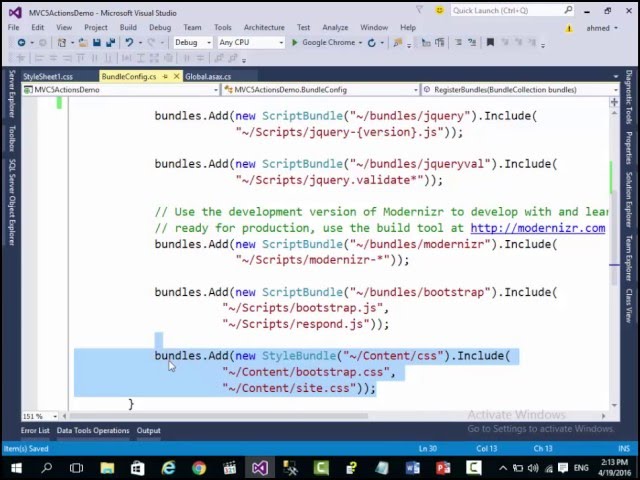Click the Uncomment selected lines icon
This screenshot has width=640, height=480.
(x=472, y=42)
